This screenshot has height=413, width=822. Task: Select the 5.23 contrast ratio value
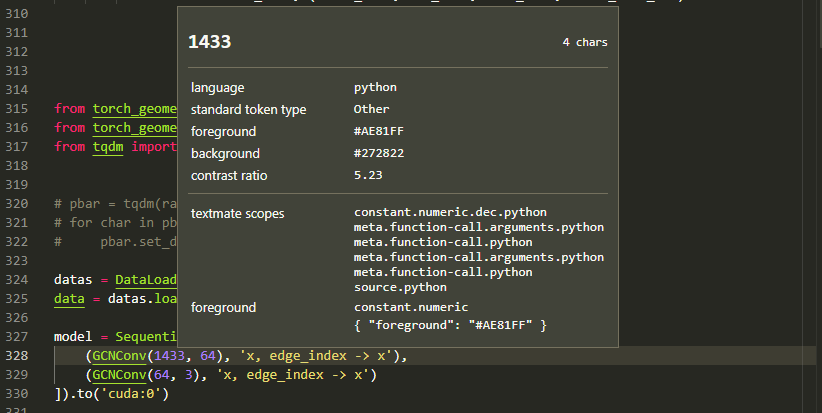(368, 175)
